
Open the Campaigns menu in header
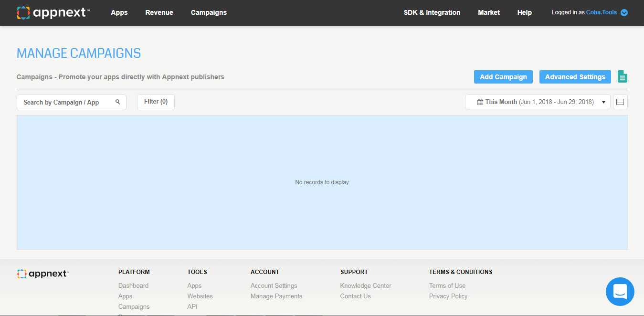coord(209,12)
